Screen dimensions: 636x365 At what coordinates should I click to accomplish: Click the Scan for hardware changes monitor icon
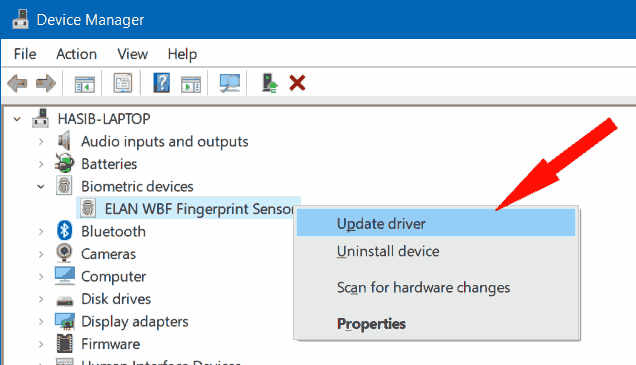pos(230,83)
